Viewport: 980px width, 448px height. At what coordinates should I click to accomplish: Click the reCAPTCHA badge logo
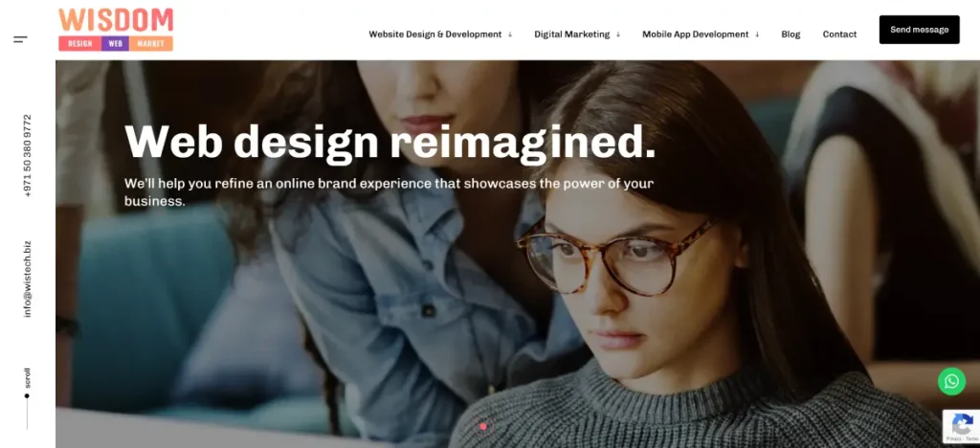963,424
